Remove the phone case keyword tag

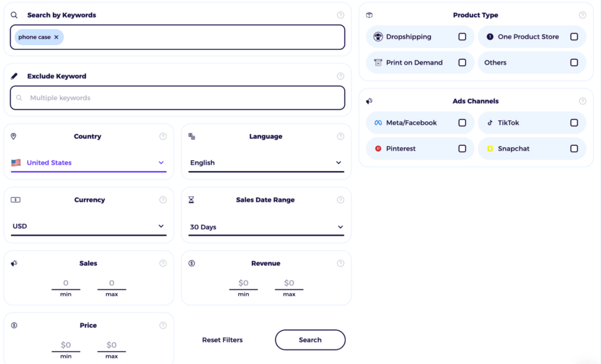point(56,36)
